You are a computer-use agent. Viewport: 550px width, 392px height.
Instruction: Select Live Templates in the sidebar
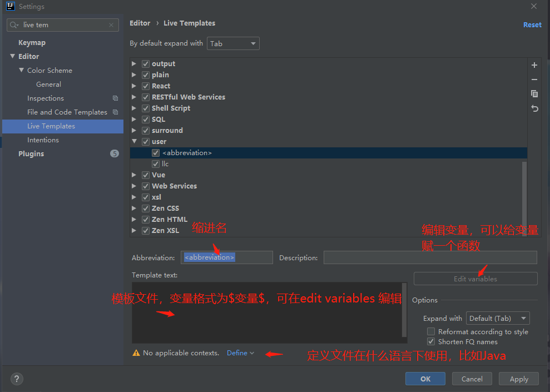click(63, 126)
